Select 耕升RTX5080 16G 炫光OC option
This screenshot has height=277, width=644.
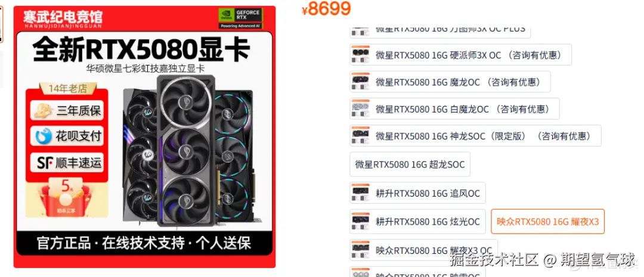pos(417,222)
